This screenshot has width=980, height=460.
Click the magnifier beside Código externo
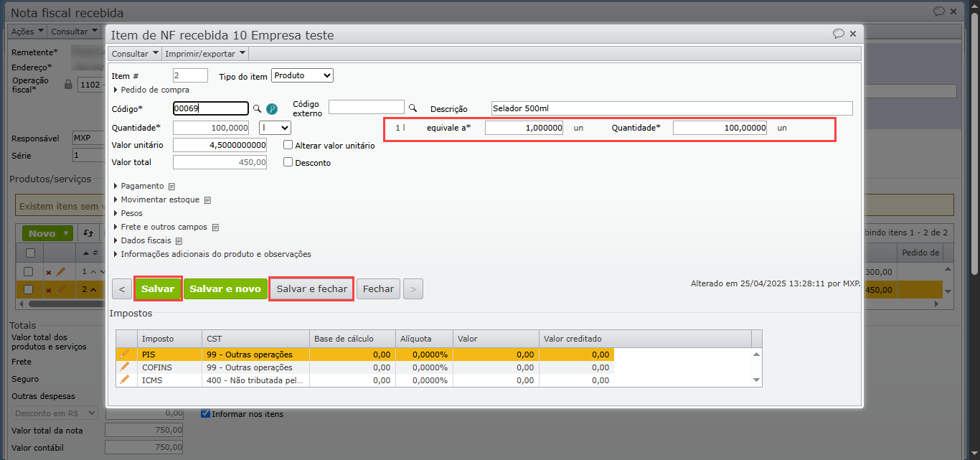[x=413, y=108]
